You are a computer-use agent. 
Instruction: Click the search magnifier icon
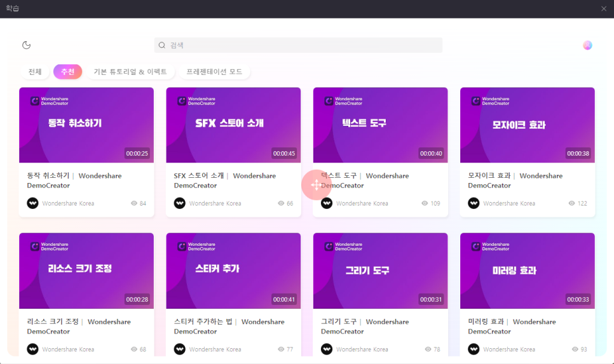point(161,45)
